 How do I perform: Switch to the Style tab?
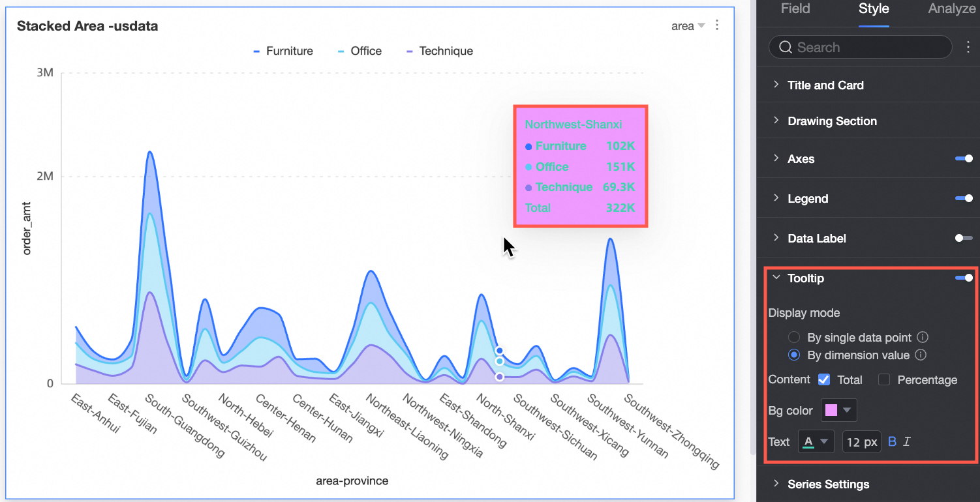pos(874,8)
